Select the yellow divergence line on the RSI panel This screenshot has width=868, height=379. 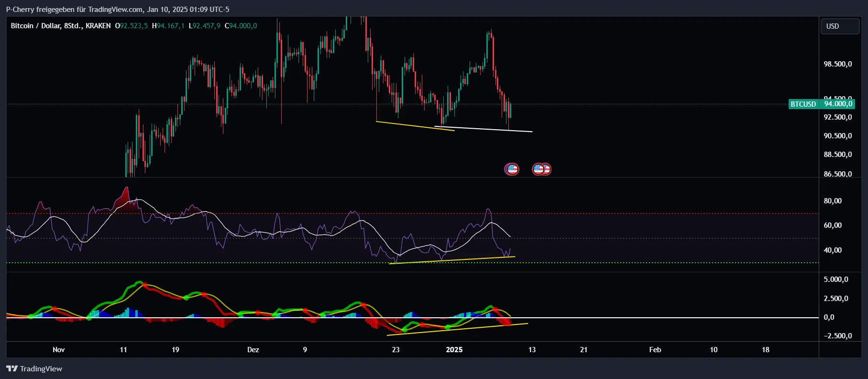tap(452, 260)
